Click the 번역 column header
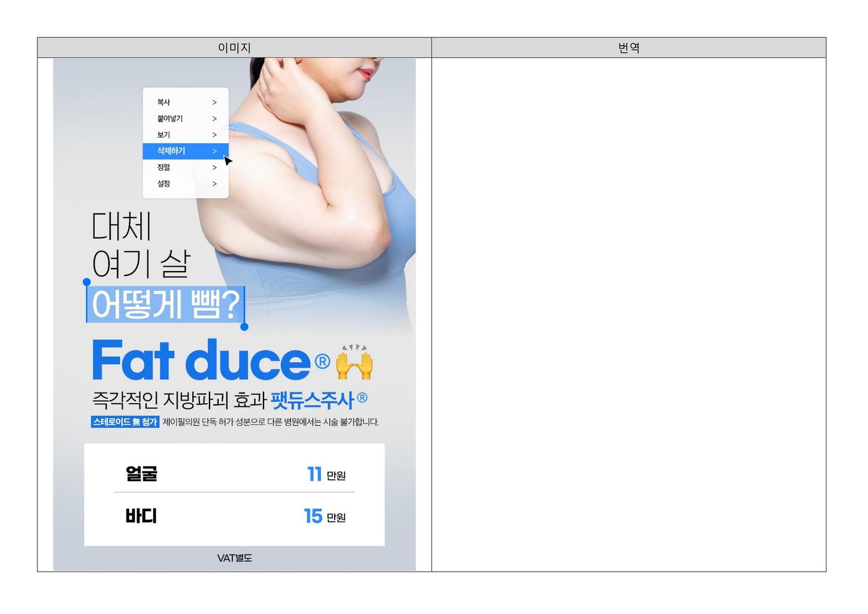Image resolution: width=868 pixels, height=614 pixels. click(629, 48)
